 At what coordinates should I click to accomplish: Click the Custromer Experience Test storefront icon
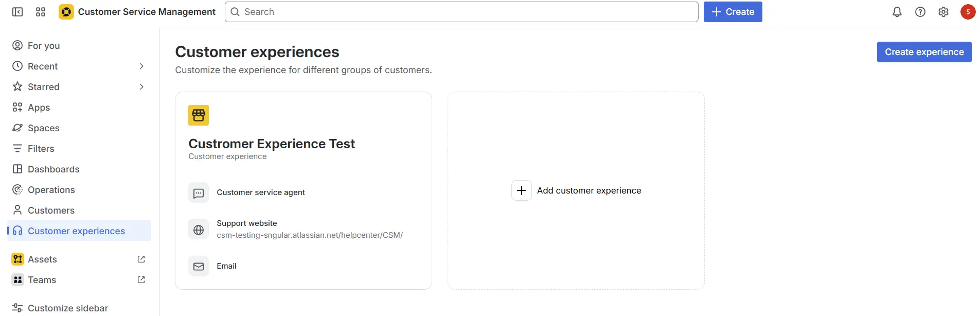[199, 115]
